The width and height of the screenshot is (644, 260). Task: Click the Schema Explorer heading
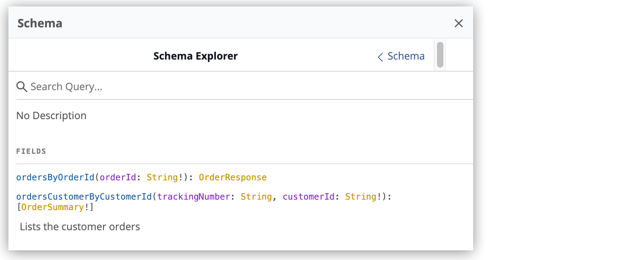pyautogui.click(x=195, y=56)
